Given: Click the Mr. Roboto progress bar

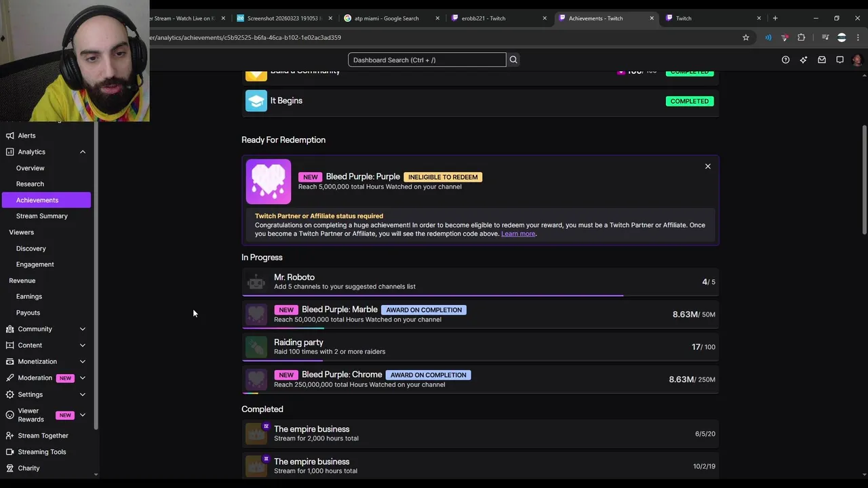Looking at the screenshot, I should click(480, 296).
